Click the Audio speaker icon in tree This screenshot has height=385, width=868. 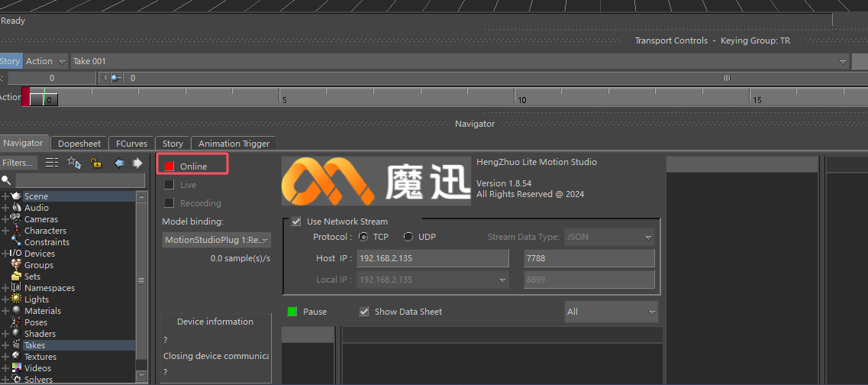pos(16,208)
